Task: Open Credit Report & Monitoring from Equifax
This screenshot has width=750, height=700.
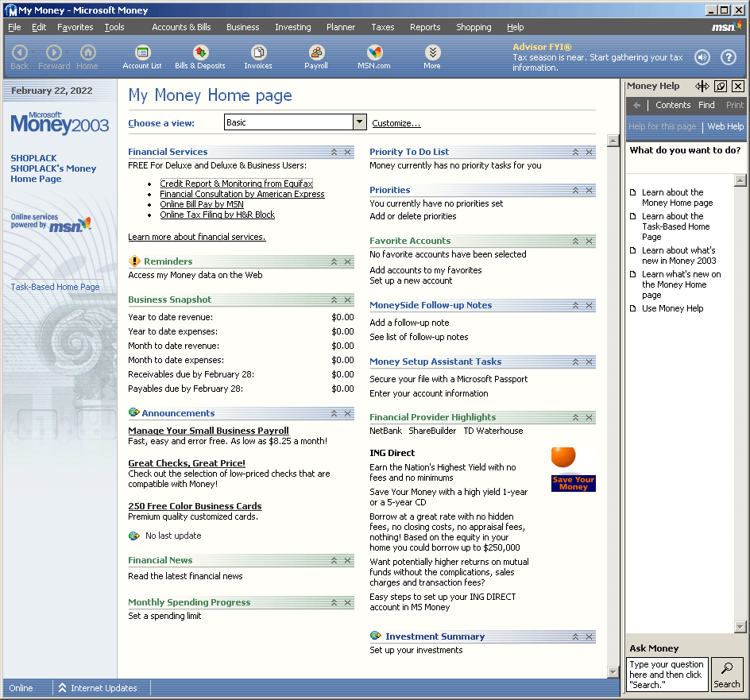Action: (236, 184)
